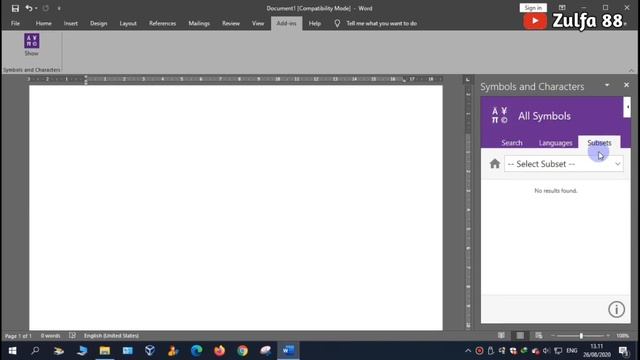Viewport: 640px width, 360px height.
Task: Open the undo history dropdown arrow
Action: [36, 8]
